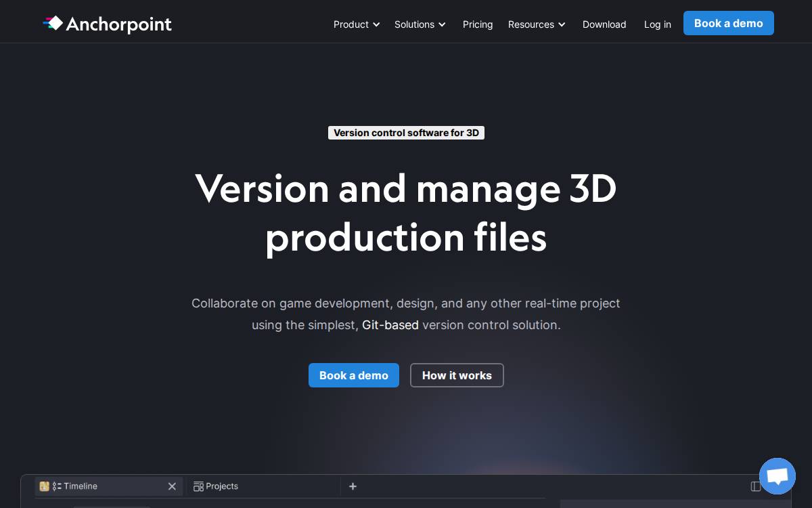Close the Timeline tab in app preview
Image resolution: width=812 pixels, height=508 pixels.
(172, 486)
